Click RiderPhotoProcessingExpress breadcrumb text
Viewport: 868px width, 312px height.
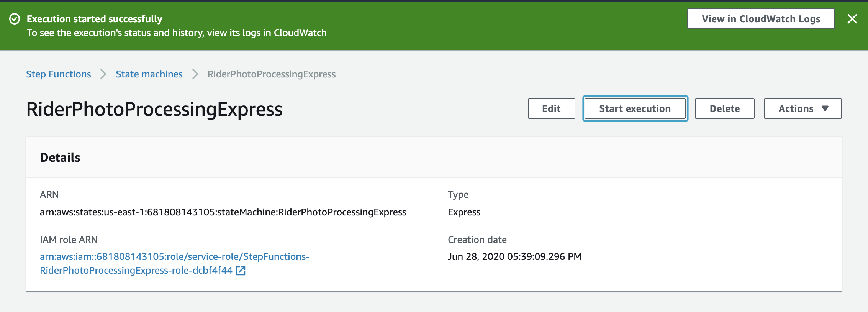(272, 74)
